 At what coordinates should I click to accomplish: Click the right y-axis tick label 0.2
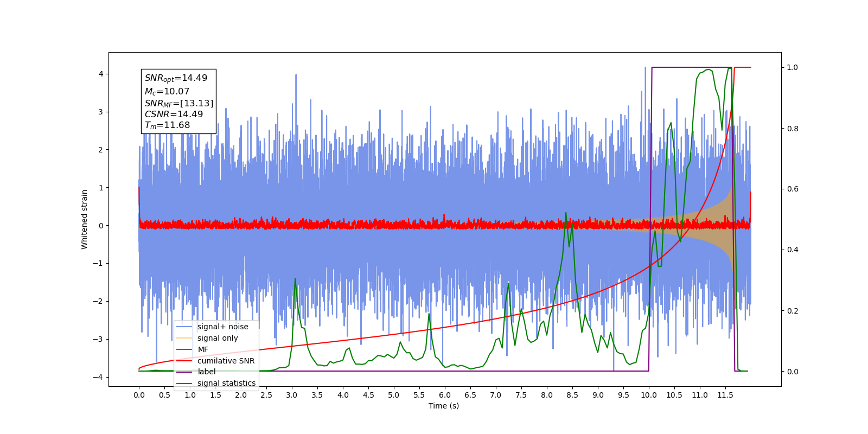click(793, 311)
